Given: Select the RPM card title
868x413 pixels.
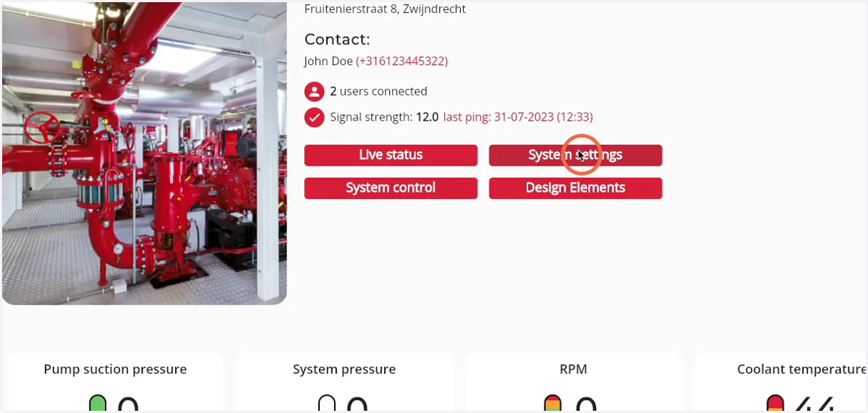Looking at the screenshot, I should coord(574,370).
